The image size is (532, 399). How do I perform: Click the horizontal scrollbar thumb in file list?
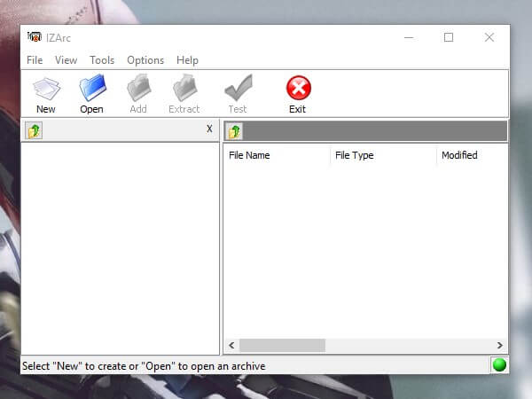coord(282,346)
